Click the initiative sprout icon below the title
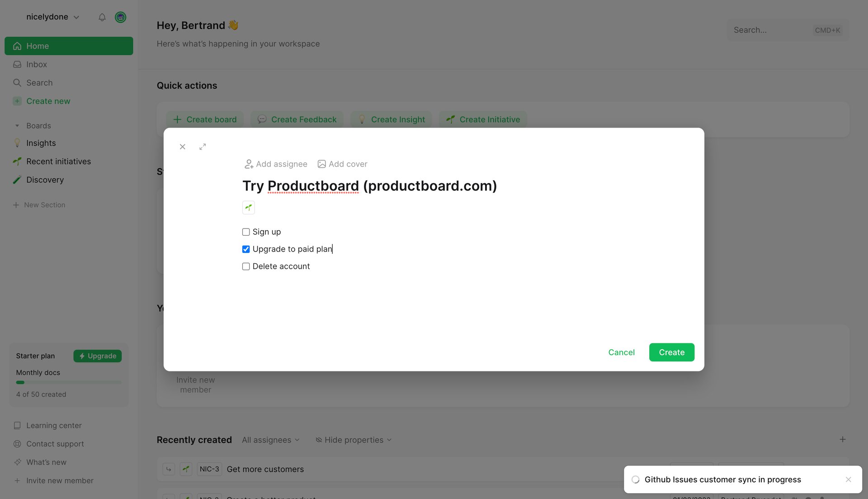 248,207
